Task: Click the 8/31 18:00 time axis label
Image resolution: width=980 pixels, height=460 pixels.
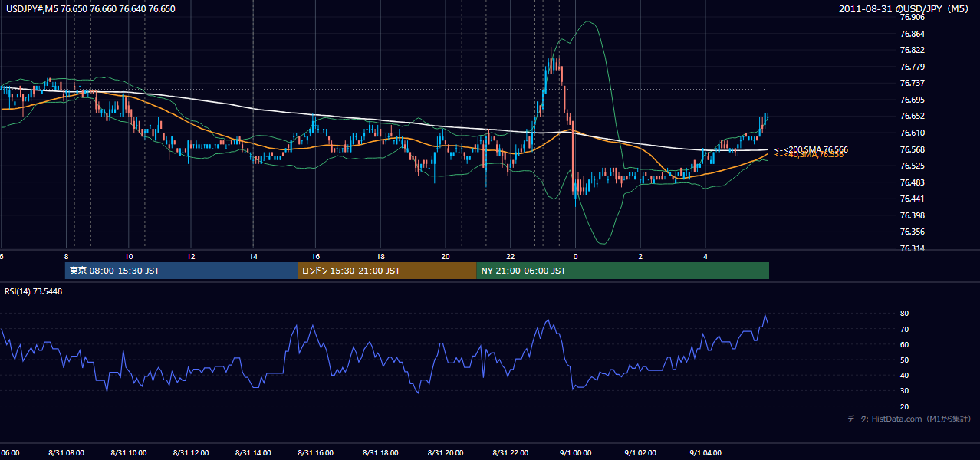Action: [380, 453]
